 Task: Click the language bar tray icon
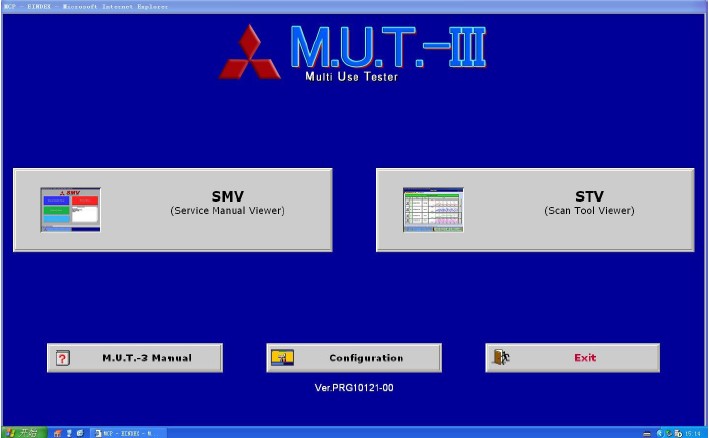tap(647, 434)
